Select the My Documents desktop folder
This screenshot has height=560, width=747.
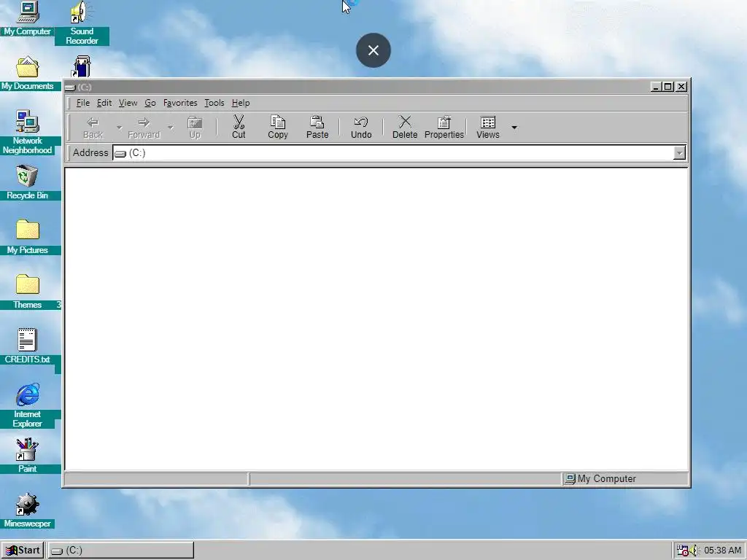point(27,73)
